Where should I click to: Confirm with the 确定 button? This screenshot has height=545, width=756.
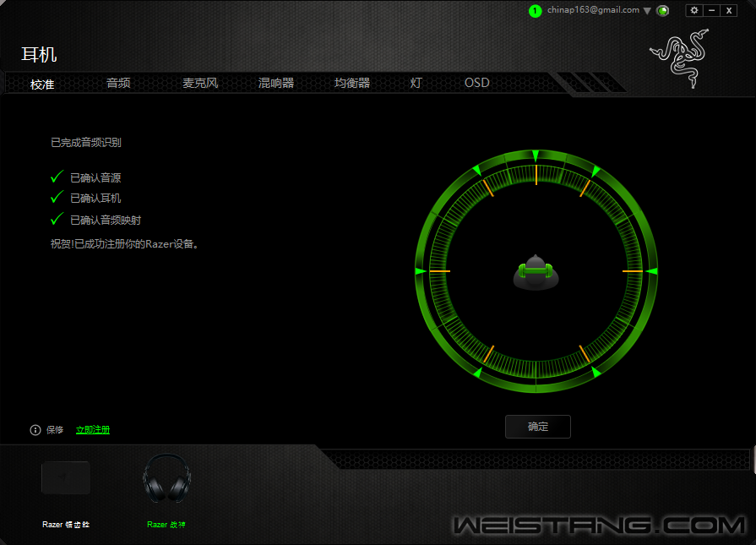coord(538,427)
